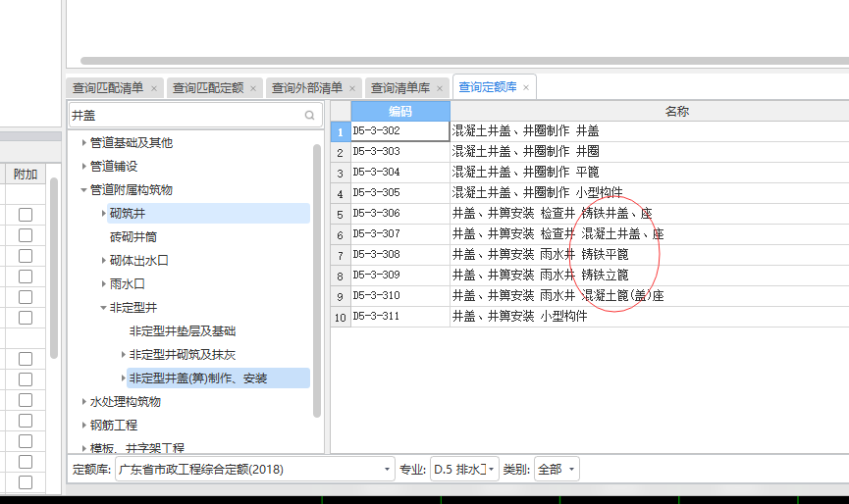Screen dimensions: 849x504
Task: Click row number 5 header
Action: (340, 214)
